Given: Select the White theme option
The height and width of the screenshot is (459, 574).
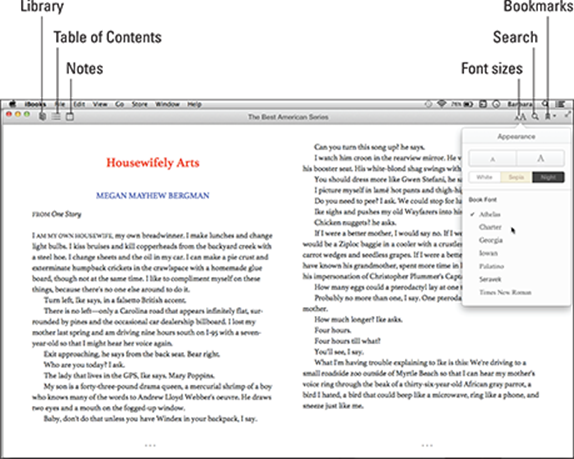Looking at the screenshot, I should (485, 177).
